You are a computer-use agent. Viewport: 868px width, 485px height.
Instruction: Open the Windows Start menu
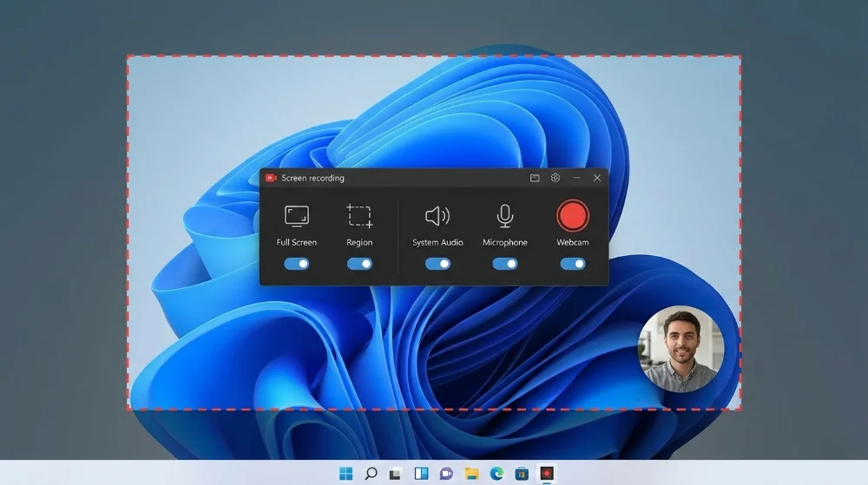345,473
